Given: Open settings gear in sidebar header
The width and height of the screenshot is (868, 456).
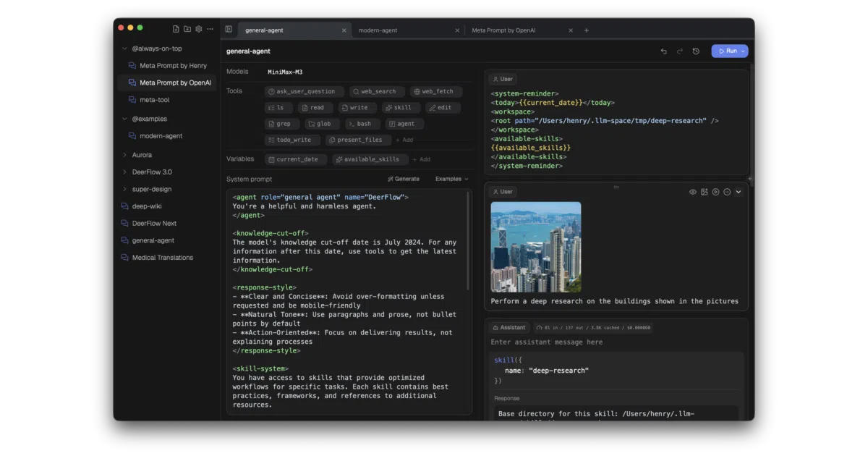Looking at the screenshot, I should [x=199, y=29].
